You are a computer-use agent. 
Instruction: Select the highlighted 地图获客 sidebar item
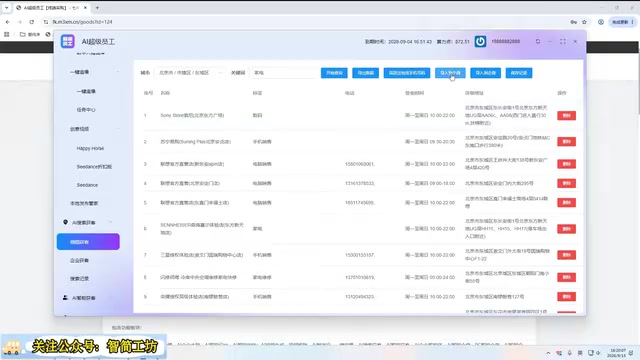tap(88, 242)
